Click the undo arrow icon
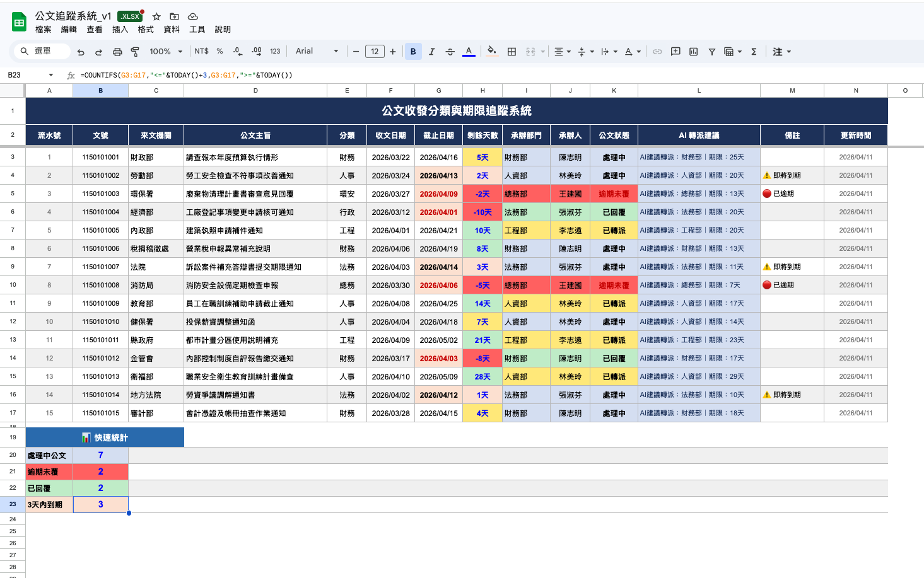Screen dimensions: 924x578 coord(81,52)
